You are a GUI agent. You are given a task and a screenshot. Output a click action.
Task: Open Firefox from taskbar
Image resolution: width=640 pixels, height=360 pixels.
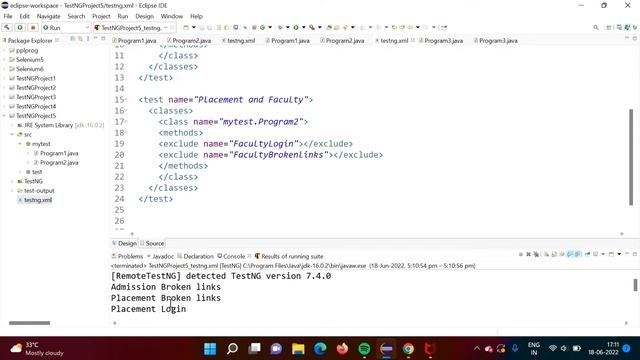point(342,349)
